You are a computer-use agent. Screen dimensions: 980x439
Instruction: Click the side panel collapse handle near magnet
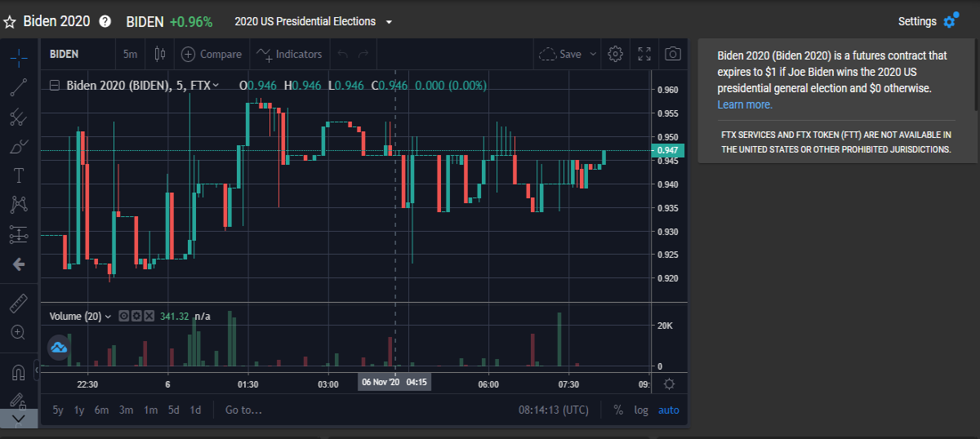36,371
